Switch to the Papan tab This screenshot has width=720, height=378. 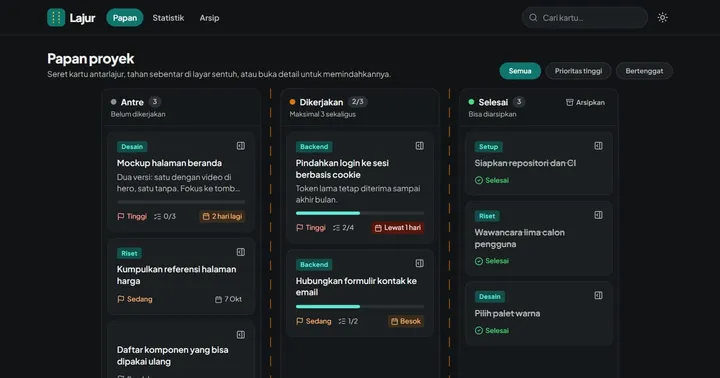click(125, 18)
